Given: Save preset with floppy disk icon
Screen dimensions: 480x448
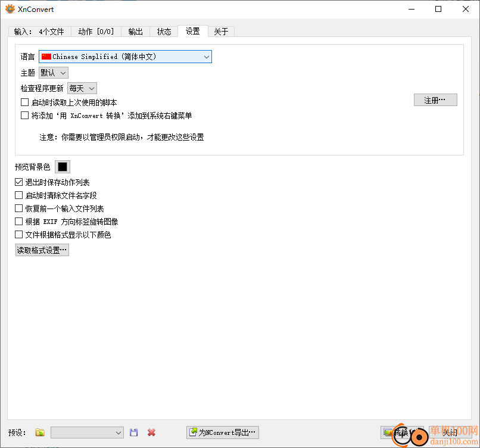Looking at the screenshot, I should 134,433.
